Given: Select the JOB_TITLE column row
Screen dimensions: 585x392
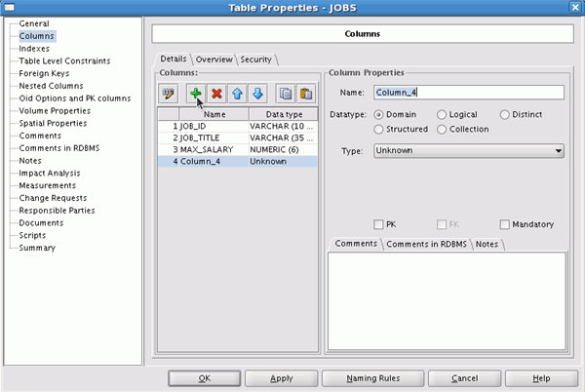Looking at the screenshot, I should point(238,138).
